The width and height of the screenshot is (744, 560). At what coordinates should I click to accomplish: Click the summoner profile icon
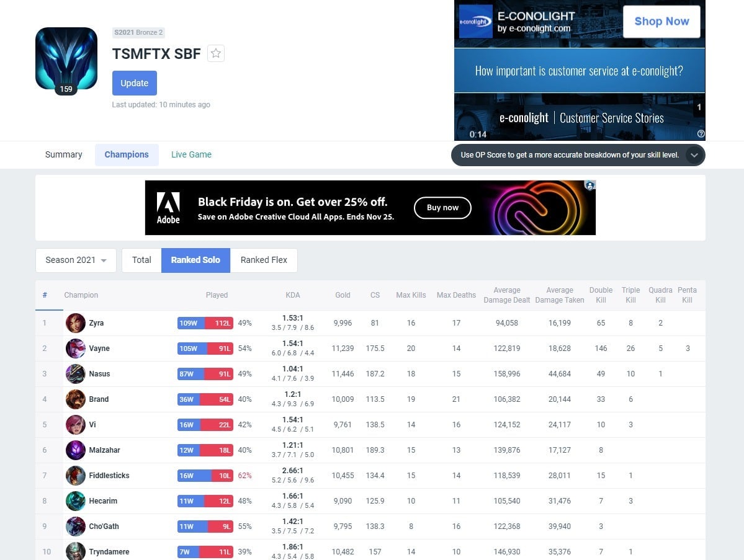point(66,58)
